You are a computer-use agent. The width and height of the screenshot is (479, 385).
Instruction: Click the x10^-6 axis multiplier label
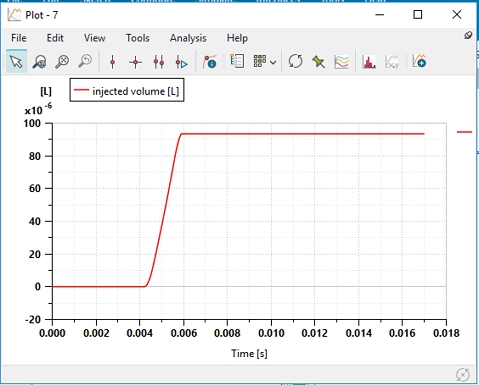38,109
